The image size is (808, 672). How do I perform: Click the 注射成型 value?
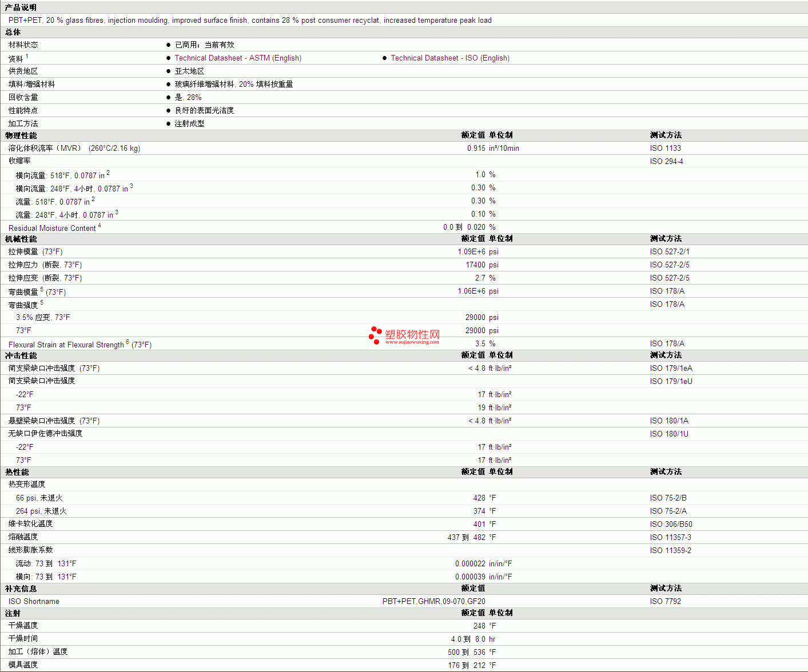[x=189, y=123]
